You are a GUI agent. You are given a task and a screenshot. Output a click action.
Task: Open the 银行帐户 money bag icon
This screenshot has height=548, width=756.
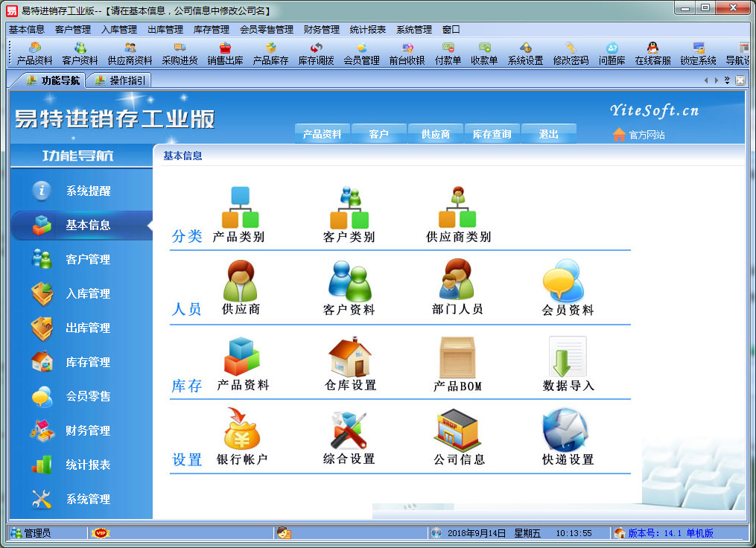tap(241, 430)
